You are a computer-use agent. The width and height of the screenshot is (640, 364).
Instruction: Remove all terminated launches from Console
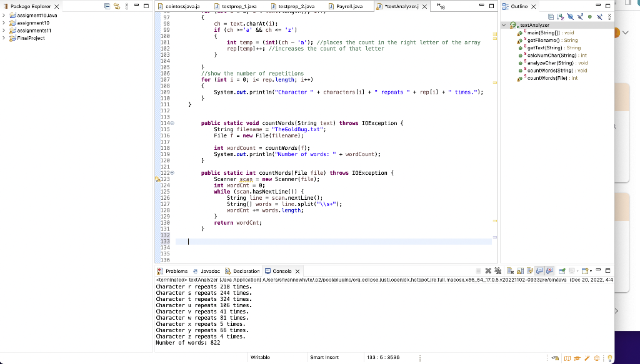(499, 272)
